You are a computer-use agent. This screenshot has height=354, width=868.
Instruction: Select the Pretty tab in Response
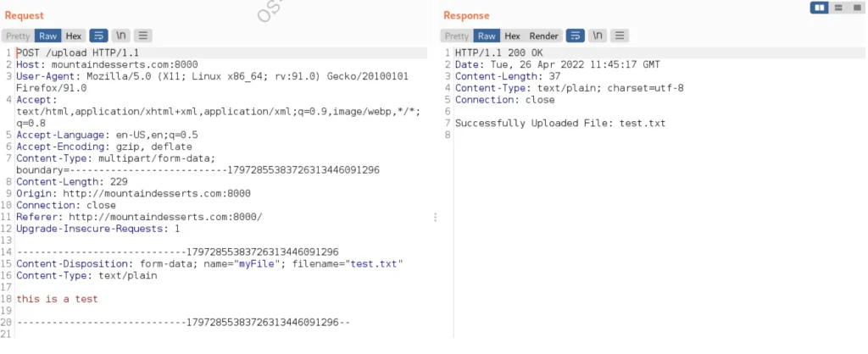456,36
